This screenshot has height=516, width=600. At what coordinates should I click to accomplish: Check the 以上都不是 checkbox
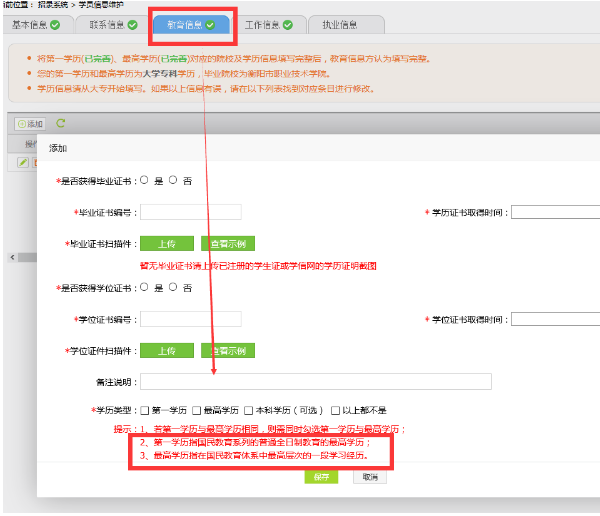pyautogui.click(x=335, y=410)
